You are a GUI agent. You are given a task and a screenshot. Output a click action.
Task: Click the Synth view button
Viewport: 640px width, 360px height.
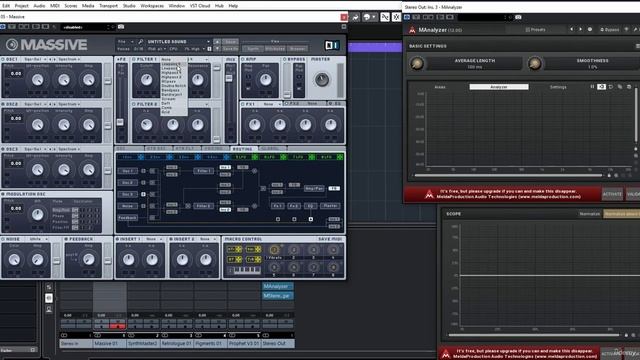253,49
